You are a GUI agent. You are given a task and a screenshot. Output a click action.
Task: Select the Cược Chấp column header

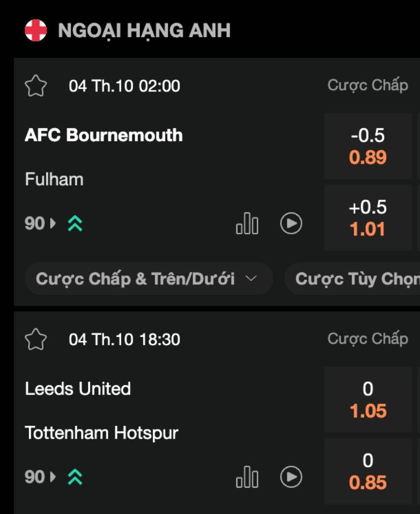tap(367, 85)
